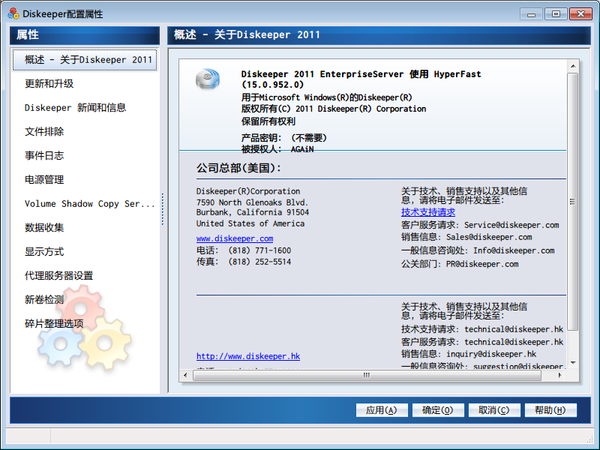Open Volume Shadow Copy Service options

[90, 204]
